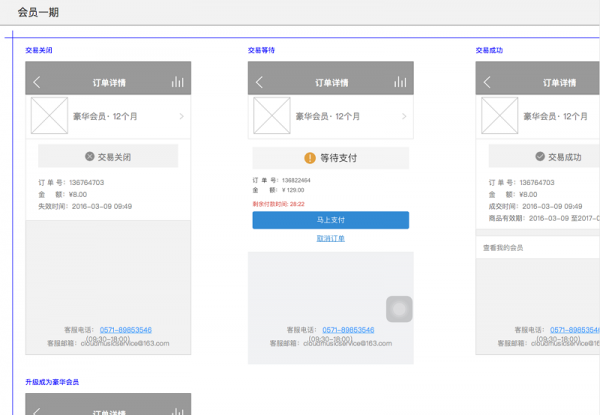600x415 pixels.
Task: Select the 交易等待 artboard label
Action: (x=262, y=50)
